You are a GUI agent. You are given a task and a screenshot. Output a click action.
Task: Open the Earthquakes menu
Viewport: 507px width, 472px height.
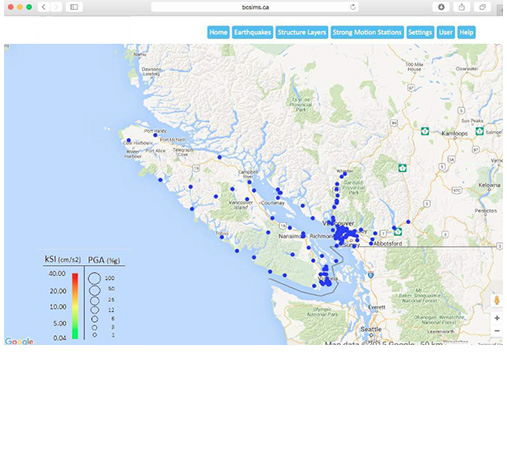[x=252, y=32]
